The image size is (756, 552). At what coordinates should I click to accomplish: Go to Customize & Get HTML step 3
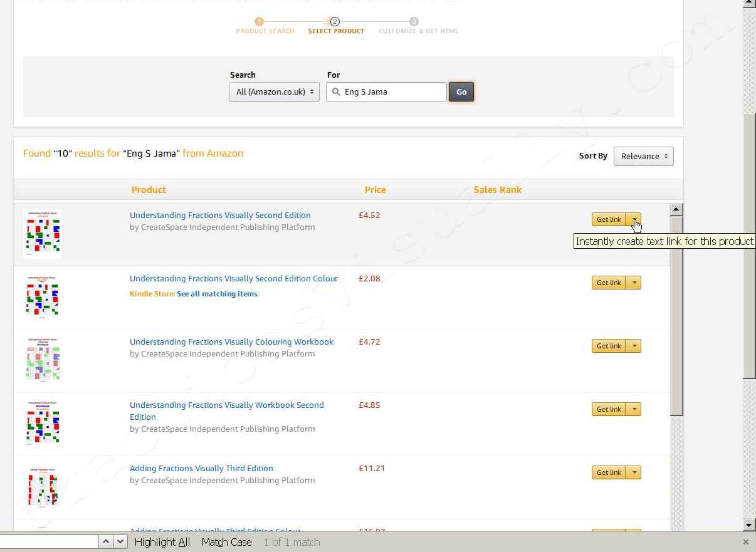(418, 26)
